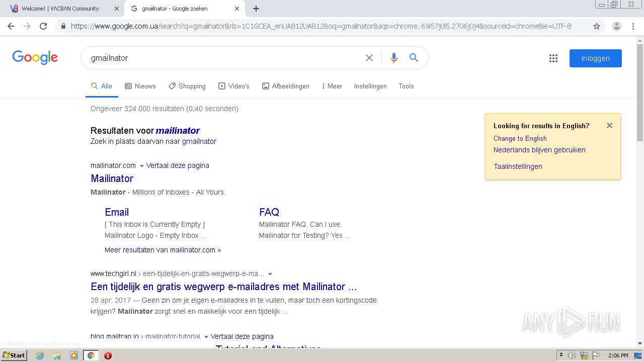The width and height of the screenshot is (644, 362).
Task: Open the Google apps grid icon
Action: pyautogui.click(x=553, y=58)
